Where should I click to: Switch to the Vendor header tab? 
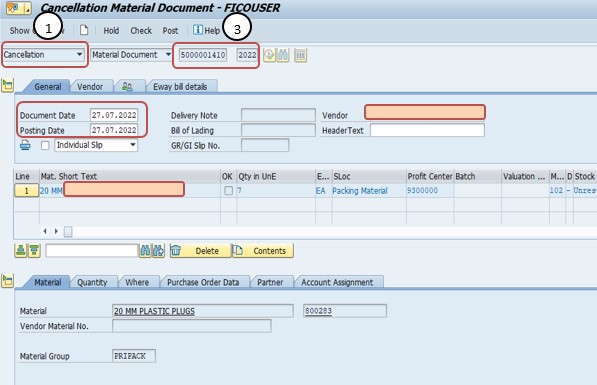90,86
